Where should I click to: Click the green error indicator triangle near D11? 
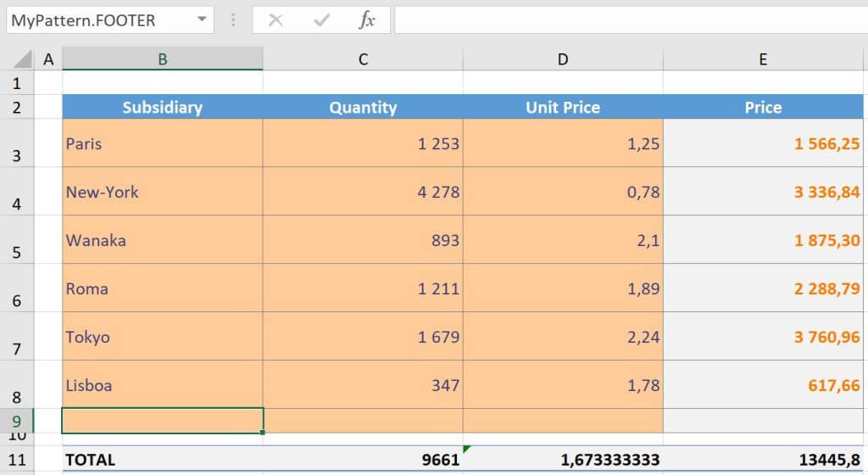coord(466,449)
